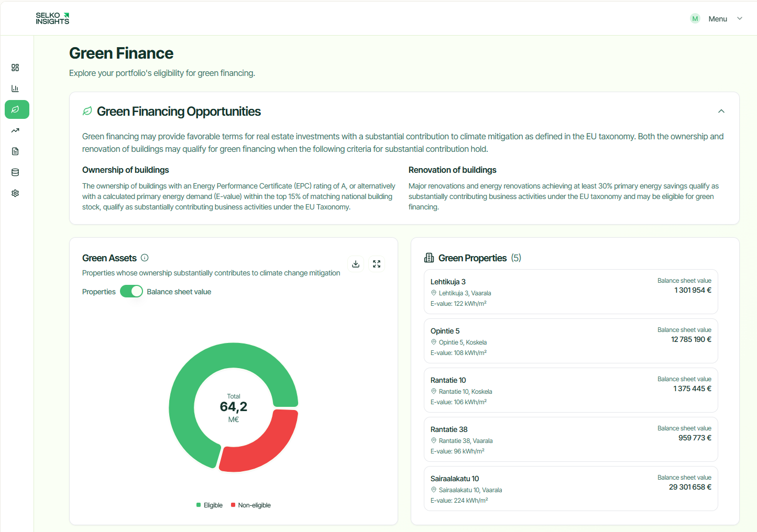Viewport: 757px width, 532px height.
Task: Click the Sairaalakatu 10 property entry
Action: 571,488
